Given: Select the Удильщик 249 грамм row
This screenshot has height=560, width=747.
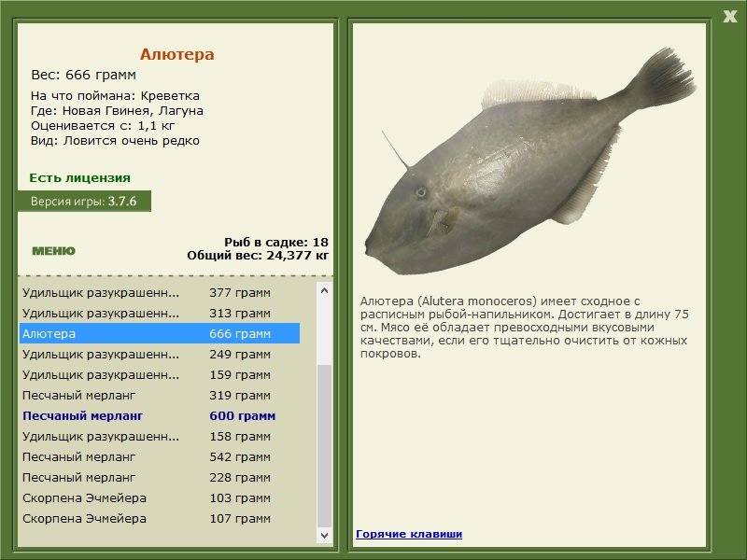Looking at the screenshot, I should 160,355.
